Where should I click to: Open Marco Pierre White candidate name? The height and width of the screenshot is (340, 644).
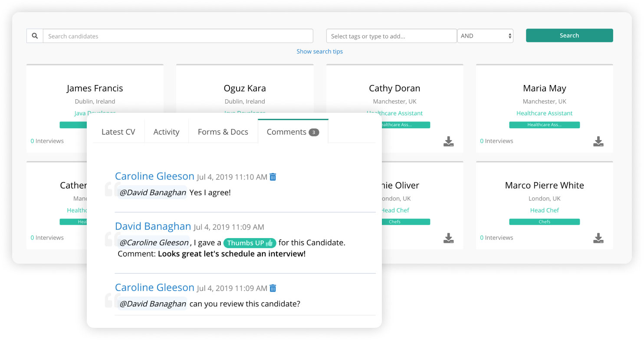coord(545,185)
